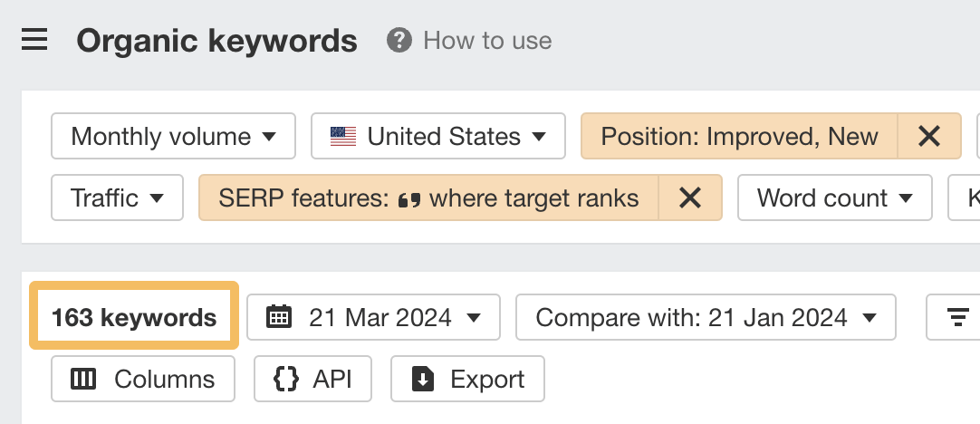The image size is (980, 424).
Task: Click the US flag icon
Action: (343, 137)
